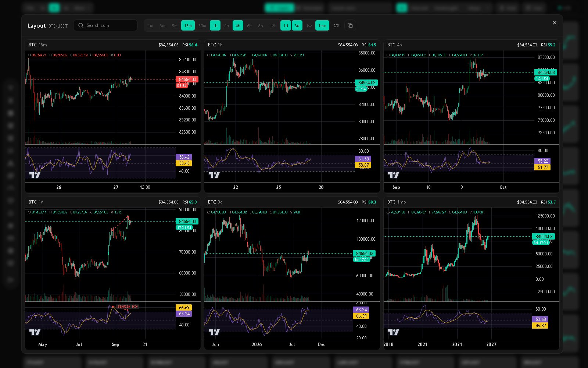Select the BTC 1h chart header
The image size is (588, 368).
click(x=292, y=45)
